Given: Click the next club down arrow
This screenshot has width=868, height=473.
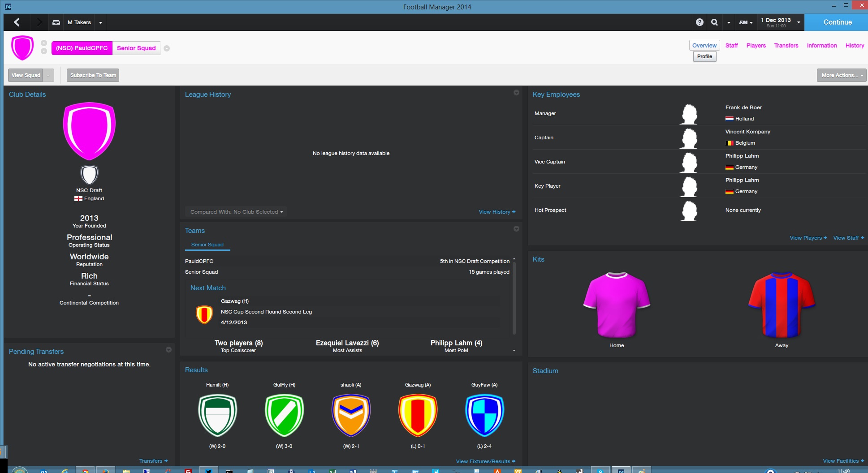Looking at the screenshot, I should click(44, 51).
